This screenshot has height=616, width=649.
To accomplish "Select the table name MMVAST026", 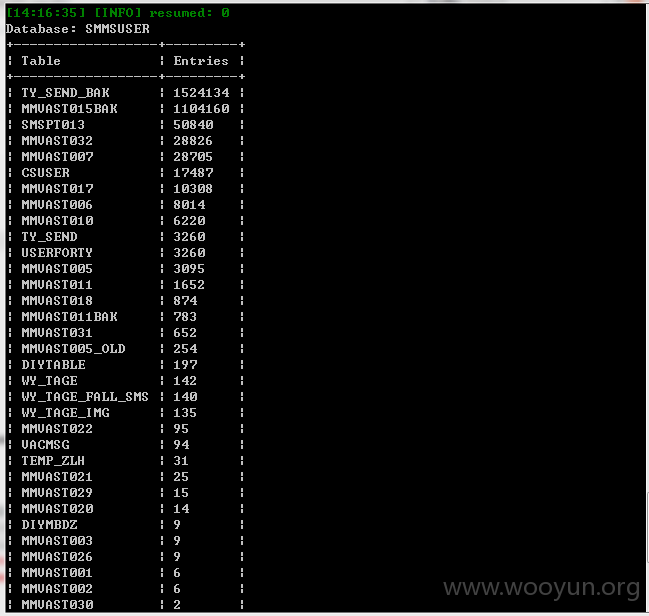I will tap(57, 557).
